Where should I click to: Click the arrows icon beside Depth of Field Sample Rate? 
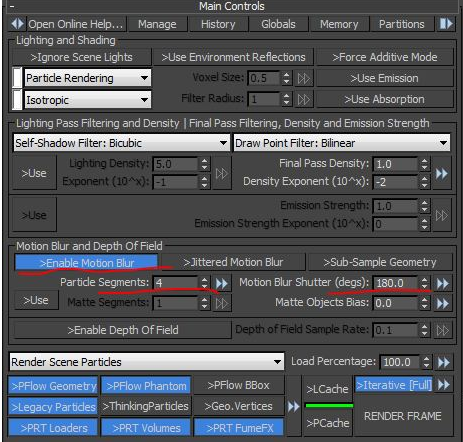[442, 330]
